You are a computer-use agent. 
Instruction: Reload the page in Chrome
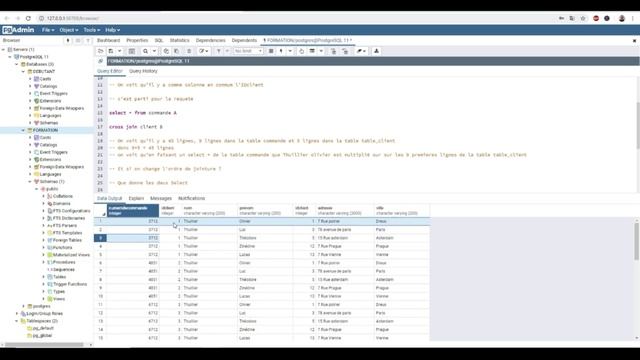click(28, 18)
